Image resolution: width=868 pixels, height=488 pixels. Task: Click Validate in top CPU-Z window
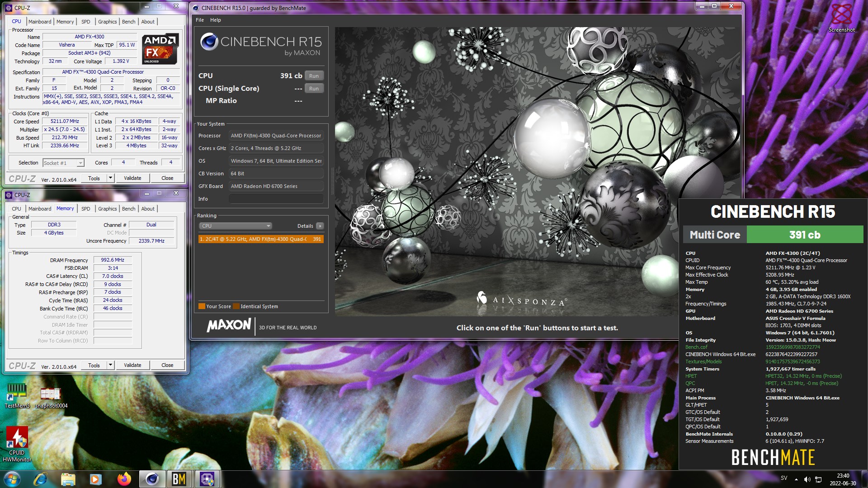coord(132,178)
